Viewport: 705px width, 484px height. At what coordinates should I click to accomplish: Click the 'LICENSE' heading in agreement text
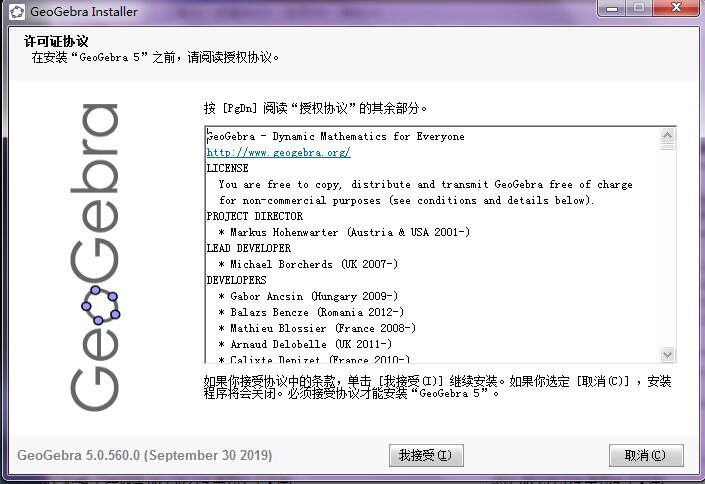click(x=228, y=168)
